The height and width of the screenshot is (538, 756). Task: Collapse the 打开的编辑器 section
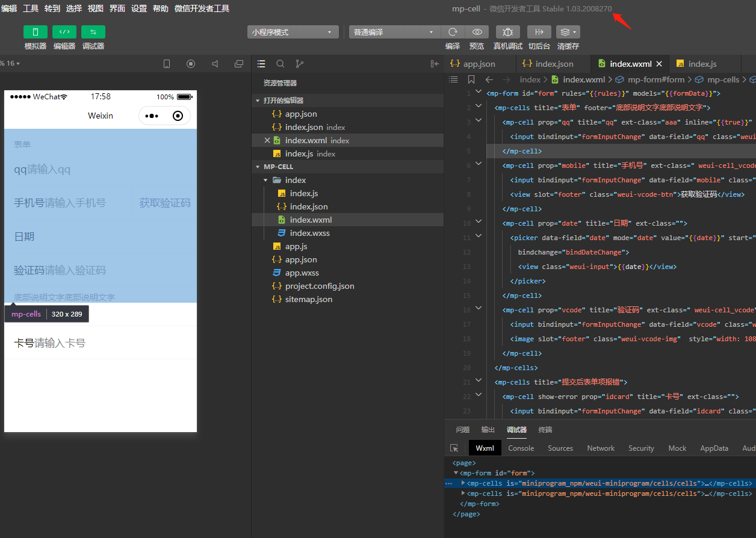pyautogui.click(x=258, y=100)
